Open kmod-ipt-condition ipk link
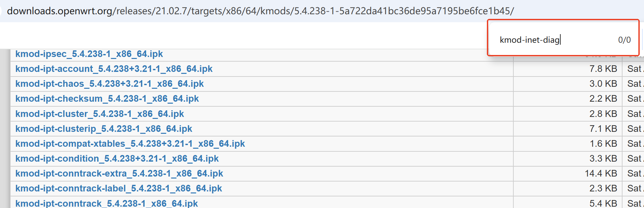The height and width of the screenshot is (208, 644). 117,159
